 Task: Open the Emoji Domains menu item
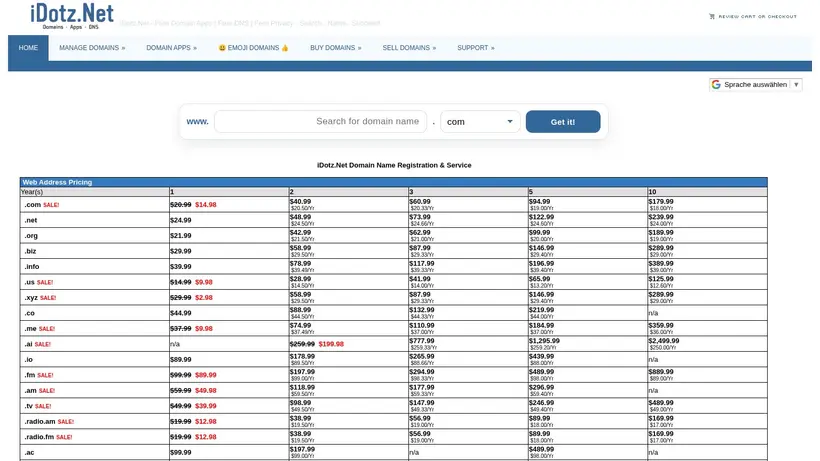pos(254,48)
